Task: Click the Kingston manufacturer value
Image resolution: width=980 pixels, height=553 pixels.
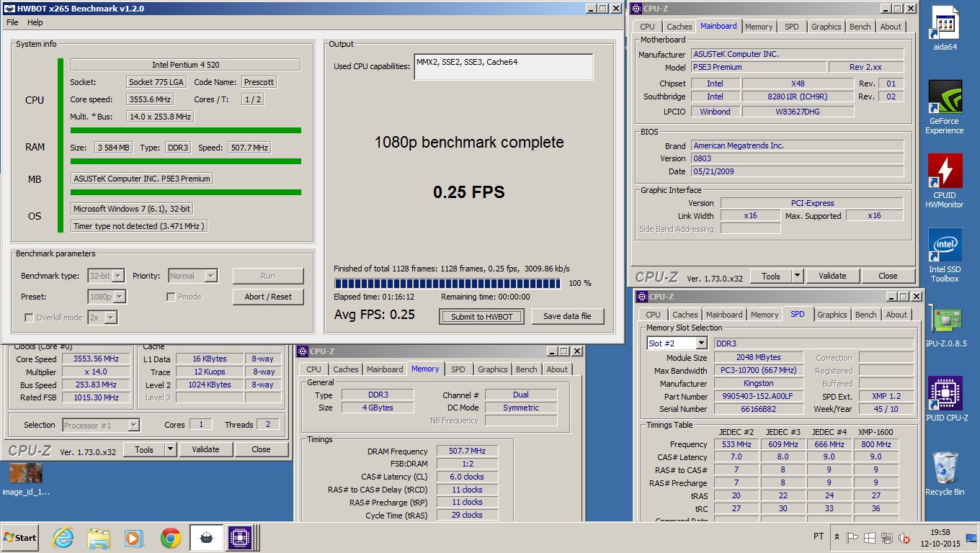Action: tap(758, 384)
